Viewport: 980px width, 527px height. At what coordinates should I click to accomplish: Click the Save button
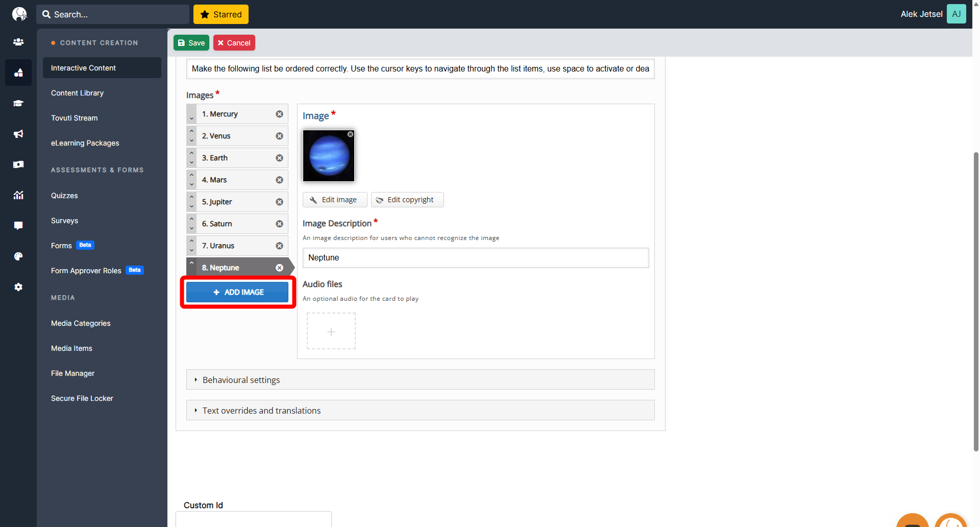191,43
